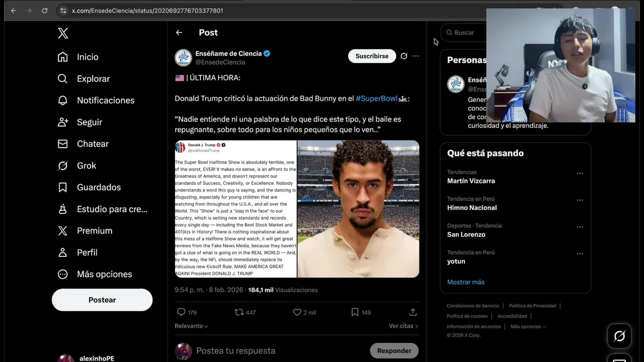Open post three-dot more menu
Image resolution: width=644 pixels, height=362 pixels.
coord(416,56)
